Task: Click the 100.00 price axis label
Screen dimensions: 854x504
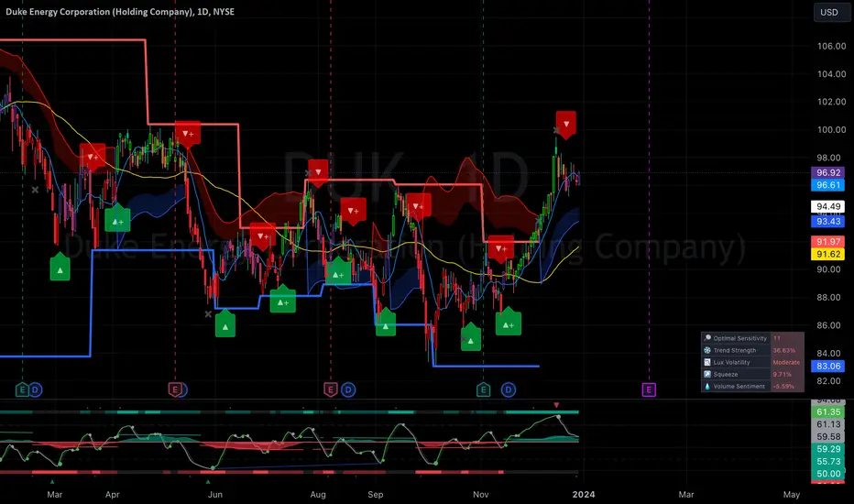Action: coord(831,130)
